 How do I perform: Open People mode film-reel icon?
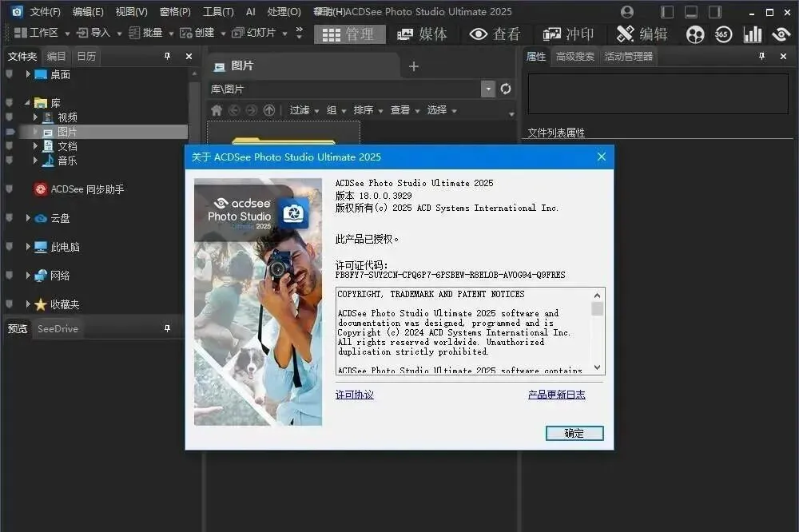(x=695, y=34)
